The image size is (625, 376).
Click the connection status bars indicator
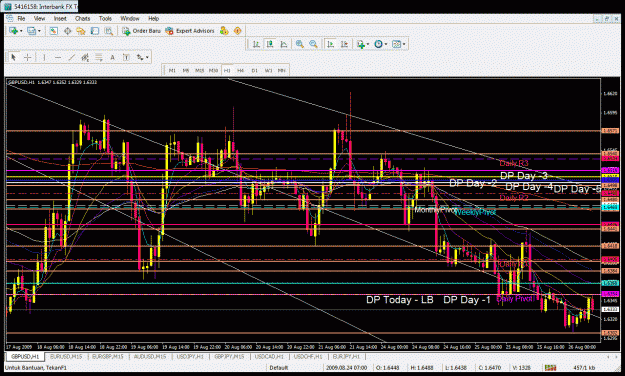[551, 368]
